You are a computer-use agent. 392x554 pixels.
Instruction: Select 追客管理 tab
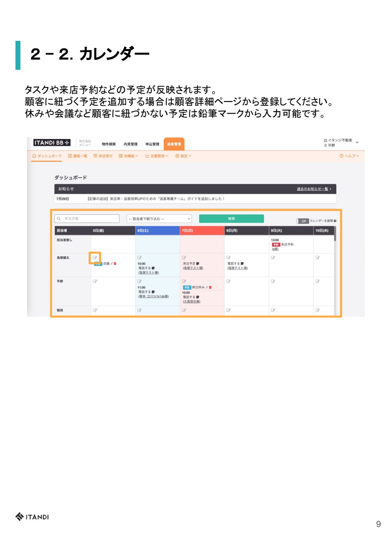tap(174, 144)
